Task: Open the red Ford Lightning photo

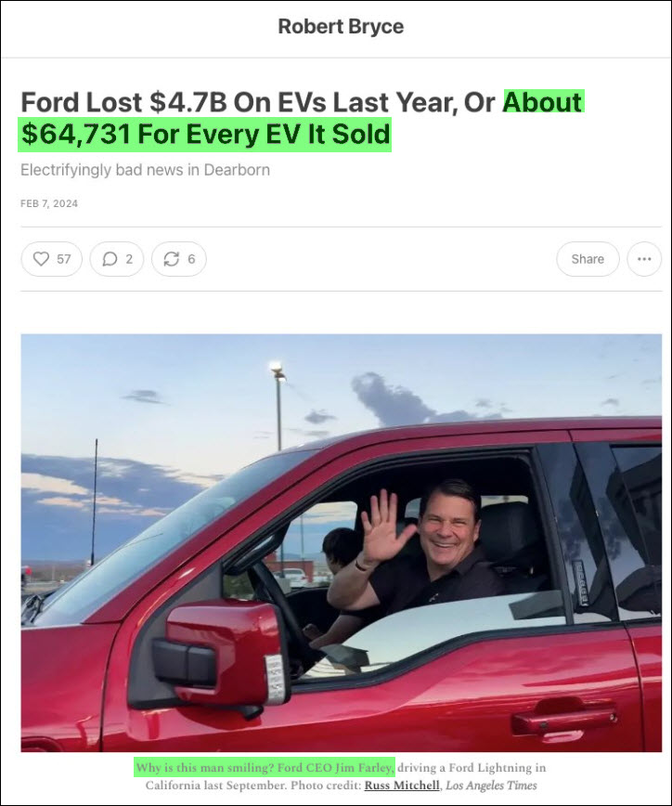Action: (x=342, y=543)
